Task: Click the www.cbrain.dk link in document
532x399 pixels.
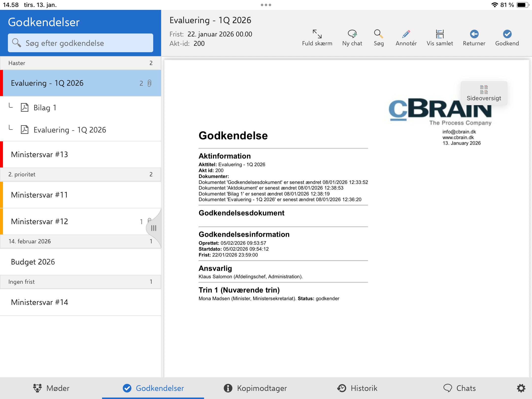Action: [458, 137]
